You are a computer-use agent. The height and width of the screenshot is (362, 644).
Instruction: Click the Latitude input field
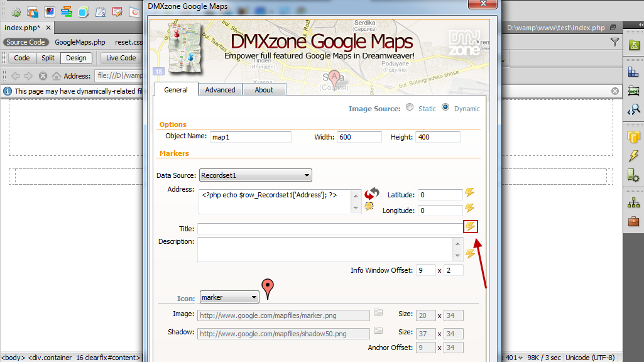[x=440, y=195]
